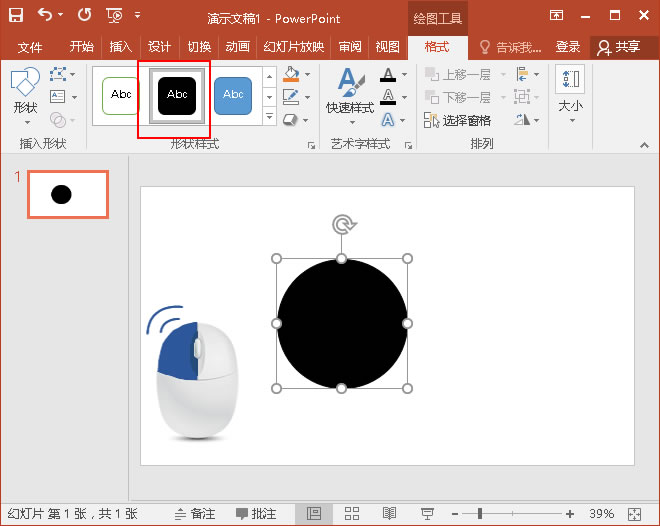Switch to Slide Sorter view in status bar

351,513
